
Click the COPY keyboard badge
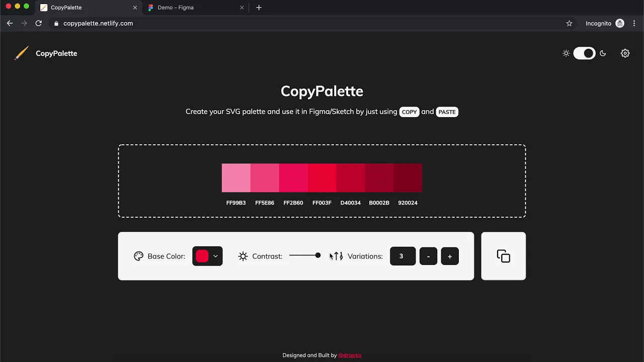pos(410,112)
